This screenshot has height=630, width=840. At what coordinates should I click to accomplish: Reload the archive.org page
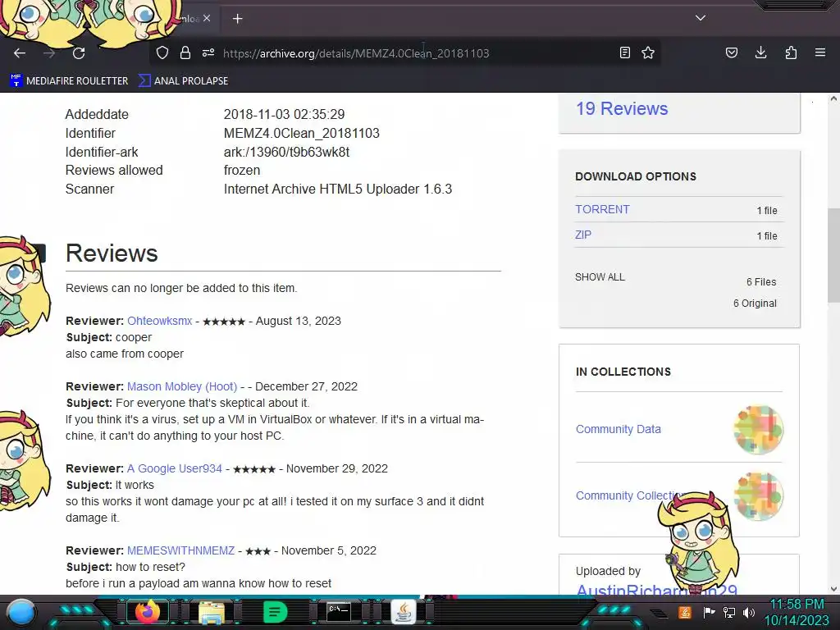point(79,53)
